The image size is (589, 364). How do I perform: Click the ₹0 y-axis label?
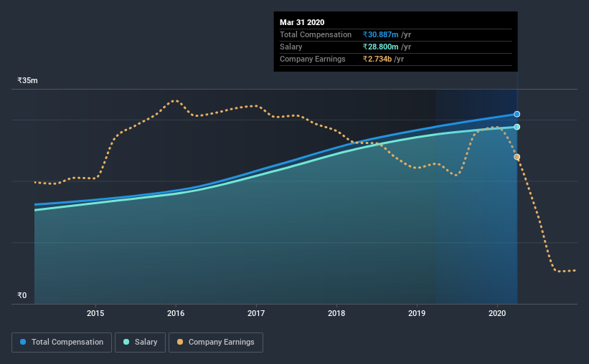pos(22,295)
